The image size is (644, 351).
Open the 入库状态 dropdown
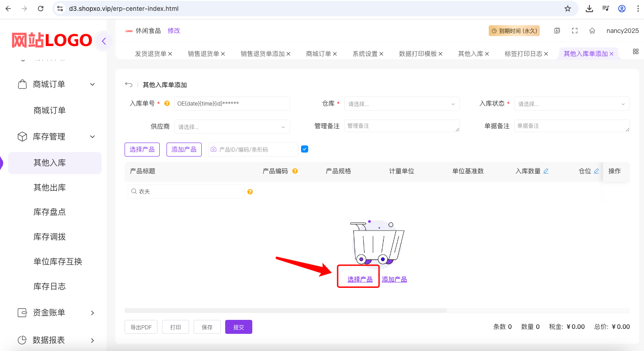click(572, 104)
